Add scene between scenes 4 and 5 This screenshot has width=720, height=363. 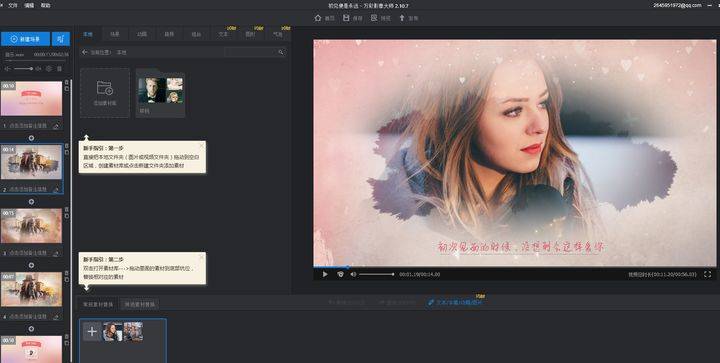pos(31,329)
